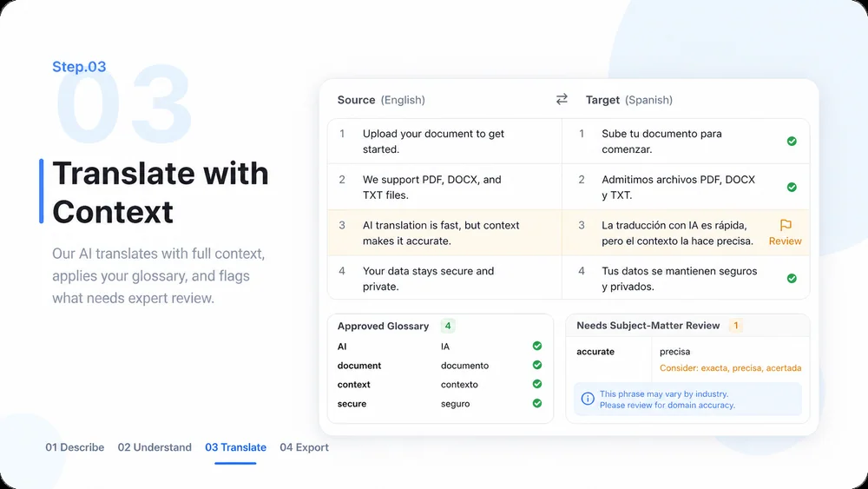Click glossary source term 'AI'
Screen dimensions: 868x489
coord(342,346)
